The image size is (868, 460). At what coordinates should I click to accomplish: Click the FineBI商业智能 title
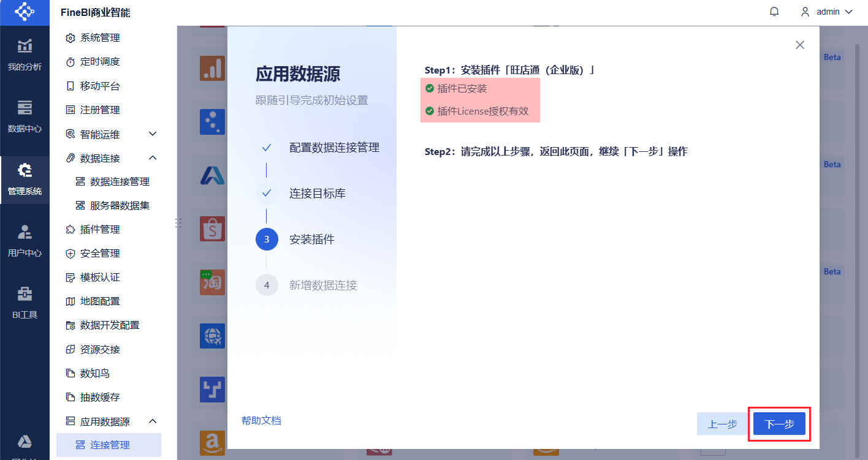tap(95, 13)
